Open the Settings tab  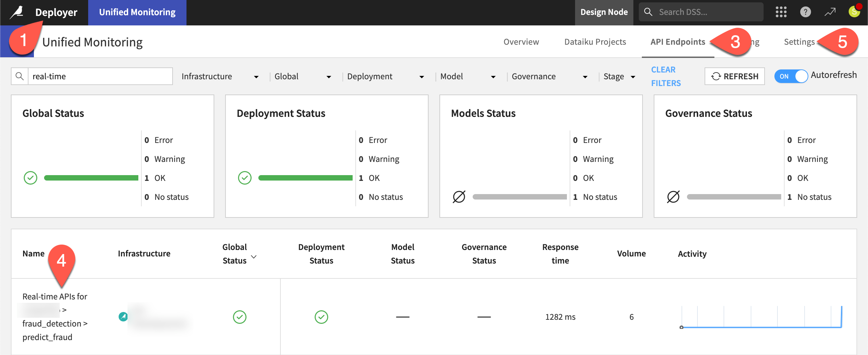coord(799,41)
